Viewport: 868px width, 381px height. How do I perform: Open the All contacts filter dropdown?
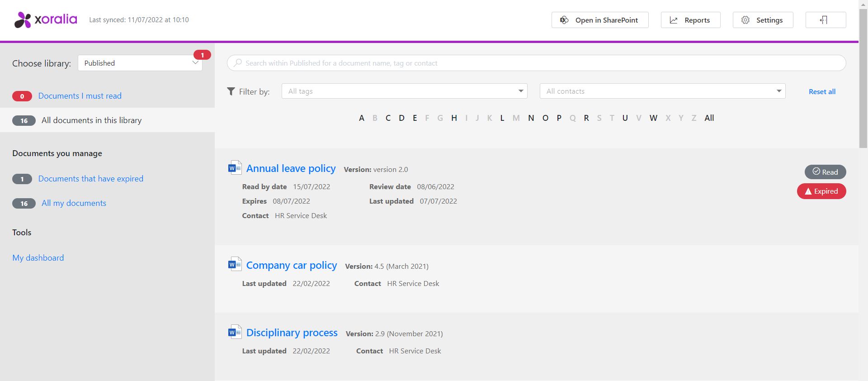pyautogui.click(x=662, y=91)
